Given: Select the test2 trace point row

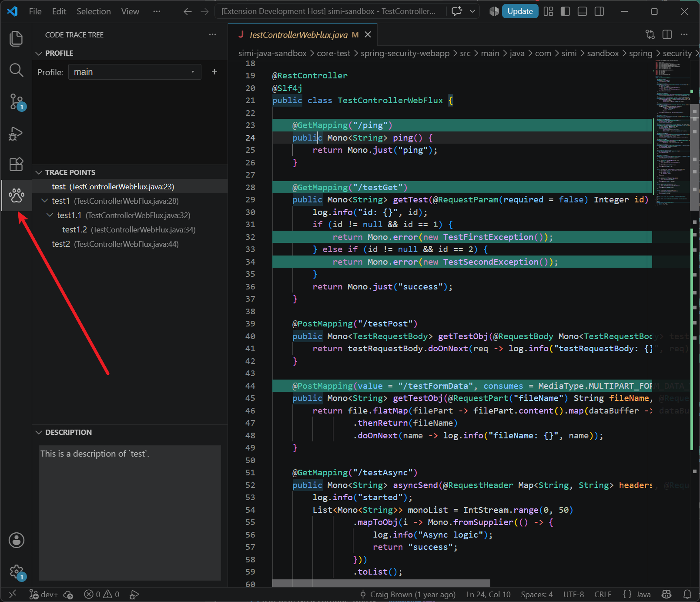Looking at the screenshot, I should pyautogui.click(x=130, y=244).
